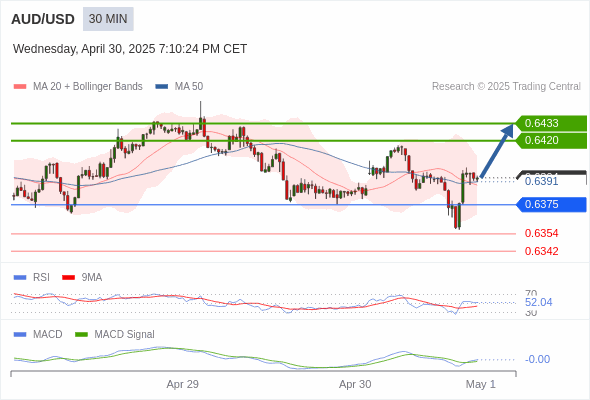Click the 0.6375 blue pivot tag
The height and width of the screenshot is (400, 590).
pyautogui.click(x=551, y=205)
